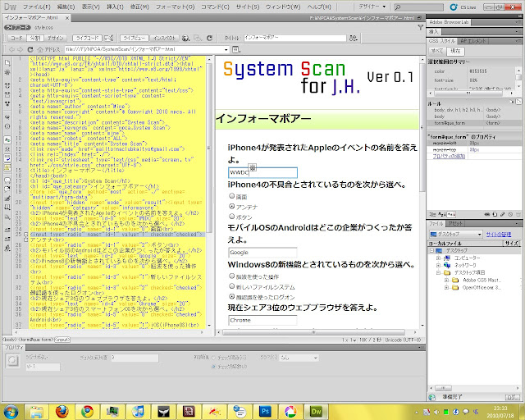Select the アンテナ radio button
Image resolution: width=525 pixels, height=420 pixels.
[231, 206]
